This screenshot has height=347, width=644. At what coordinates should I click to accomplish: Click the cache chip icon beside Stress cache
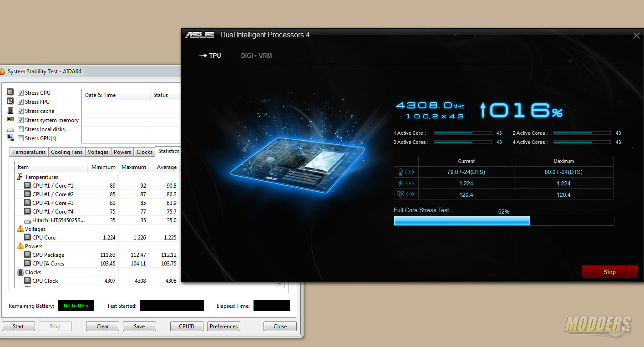pyautogui.click(x=10, y=111)
